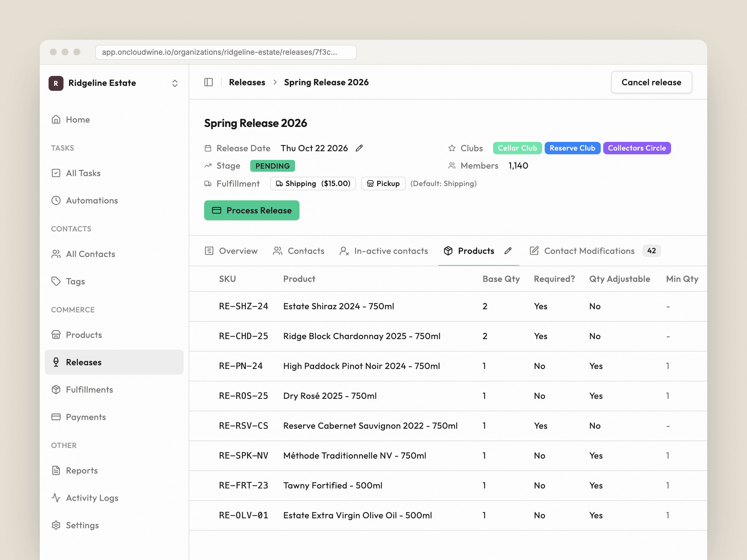This screenshot has height=560, width=747.
Task: Click the Reserve Club tag
Action: coord(572,148)
